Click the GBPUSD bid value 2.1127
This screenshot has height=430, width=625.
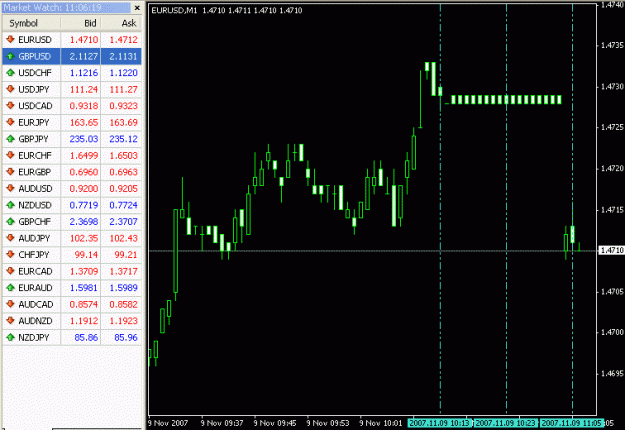[x=84, y=56]
